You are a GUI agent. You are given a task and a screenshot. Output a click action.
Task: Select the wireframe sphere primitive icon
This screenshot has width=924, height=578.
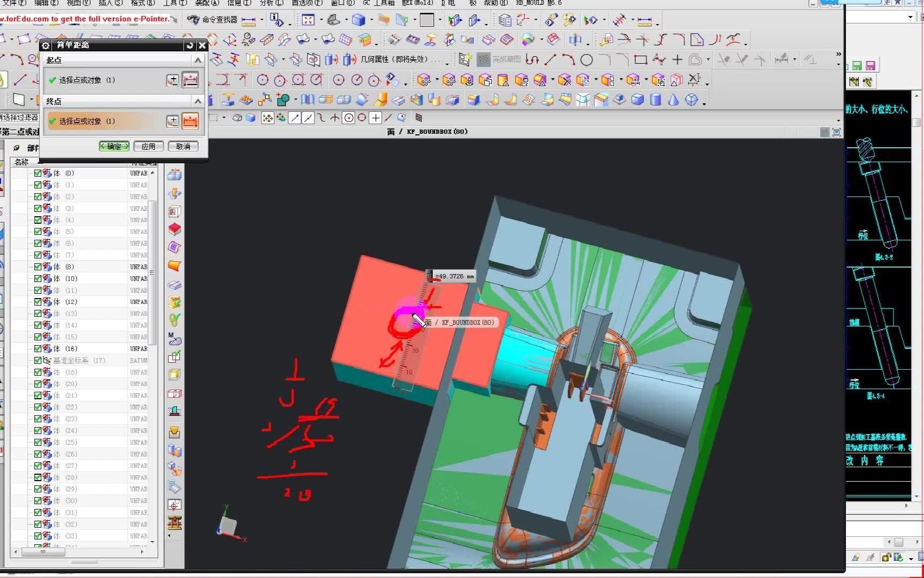691,100
